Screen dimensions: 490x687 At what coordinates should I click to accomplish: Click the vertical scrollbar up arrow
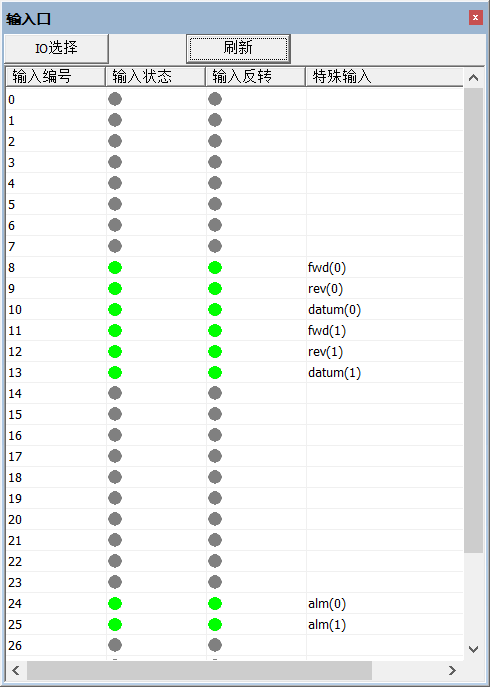473,78
